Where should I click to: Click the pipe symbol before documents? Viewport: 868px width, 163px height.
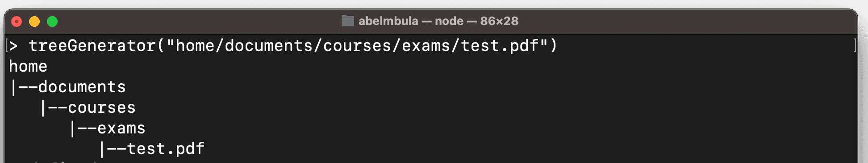[13, 87]
